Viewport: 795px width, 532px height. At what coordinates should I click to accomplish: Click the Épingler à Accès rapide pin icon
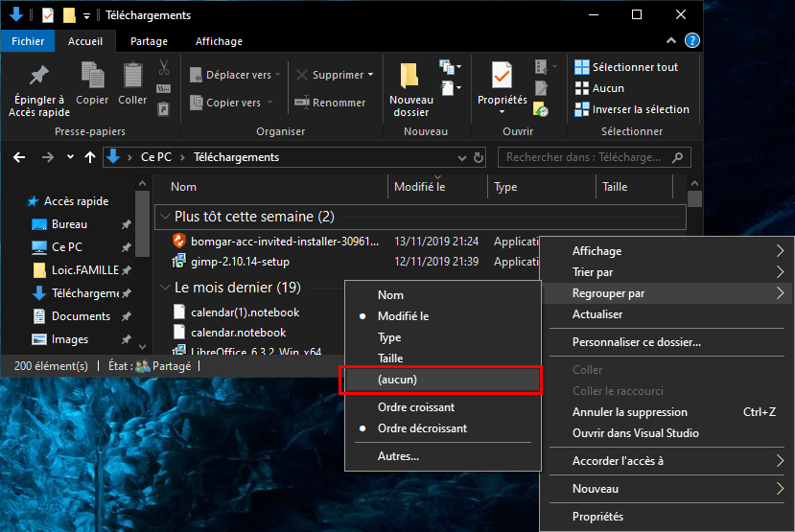(38, 76)
